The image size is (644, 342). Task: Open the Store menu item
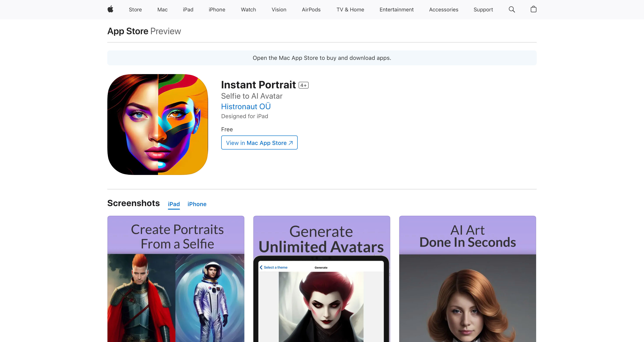(x=135, y=9)
